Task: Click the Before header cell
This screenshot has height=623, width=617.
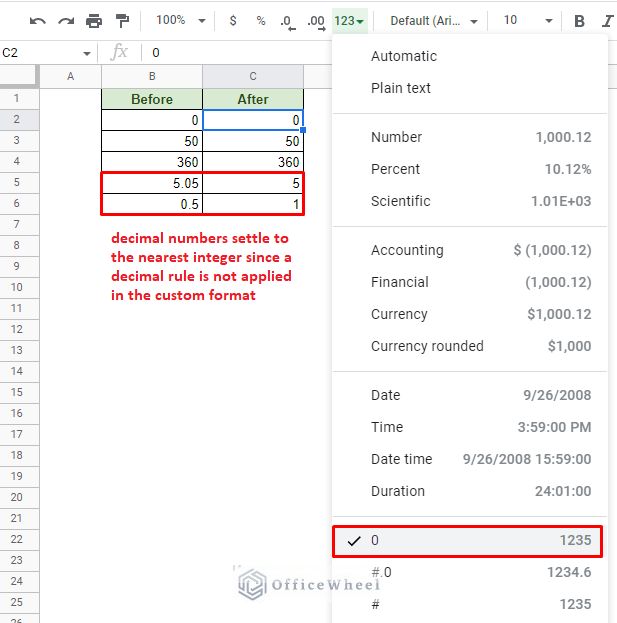Action: tap(152, 99)
